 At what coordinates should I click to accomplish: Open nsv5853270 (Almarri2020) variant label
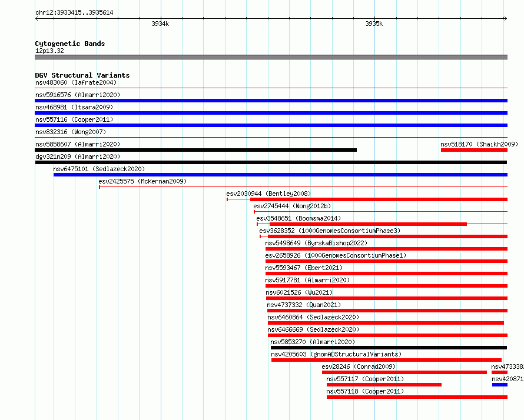(313, 342)
